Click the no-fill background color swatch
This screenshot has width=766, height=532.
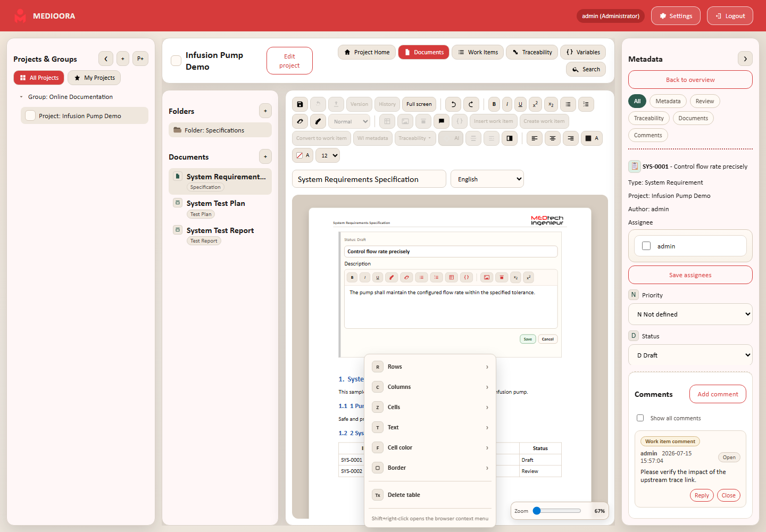[303, 155]
